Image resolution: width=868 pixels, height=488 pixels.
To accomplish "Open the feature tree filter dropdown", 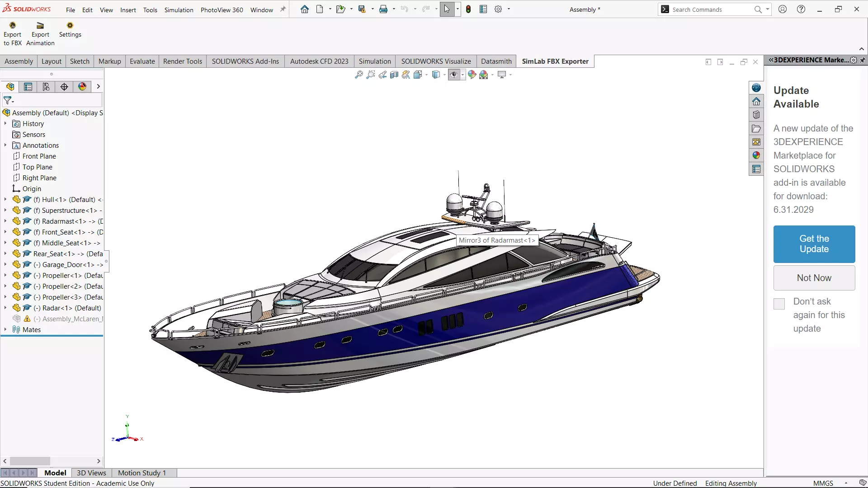I will click(9, 100).
